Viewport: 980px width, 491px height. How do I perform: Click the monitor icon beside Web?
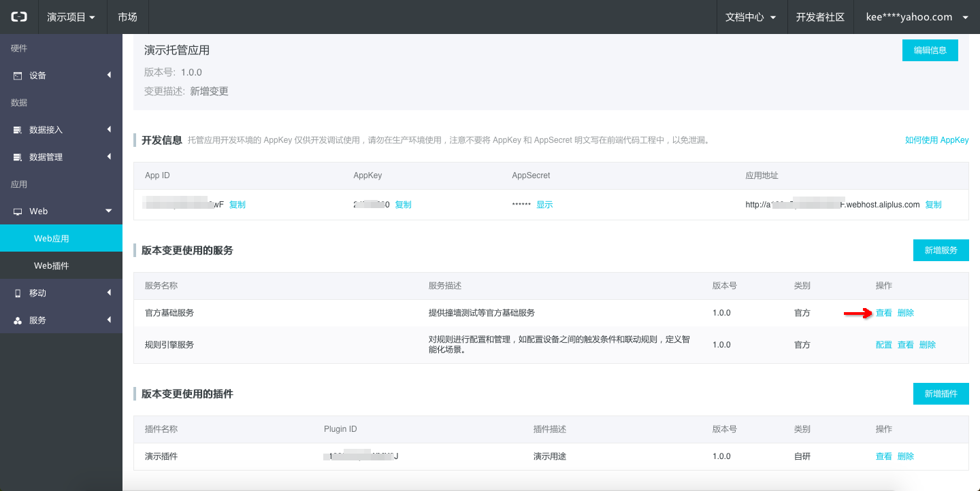18,211
